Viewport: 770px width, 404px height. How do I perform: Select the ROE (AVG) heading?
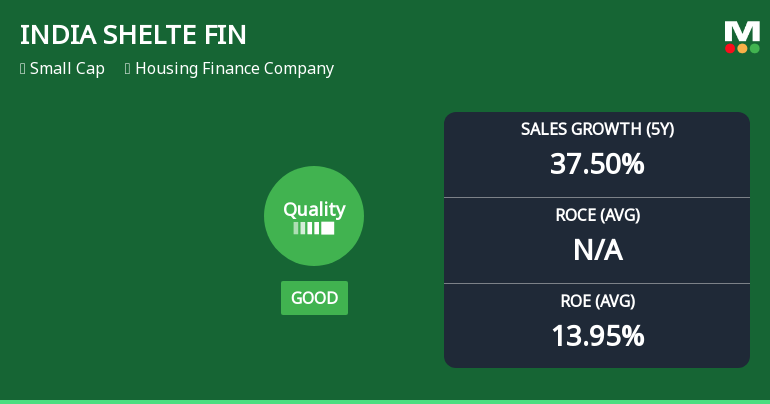(597, 301)
